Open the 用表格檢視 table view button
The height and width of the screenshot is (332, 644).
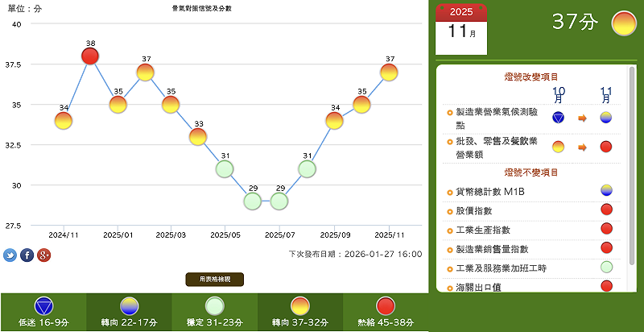click(214, 280)
